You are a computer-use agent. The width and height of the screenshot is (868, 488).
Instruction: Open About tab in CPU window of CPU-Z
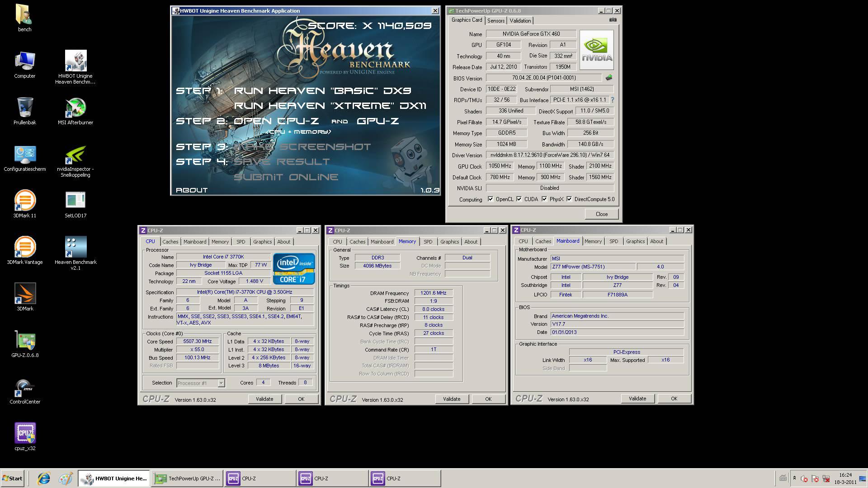pyautogui.click(x=284, y=242)
